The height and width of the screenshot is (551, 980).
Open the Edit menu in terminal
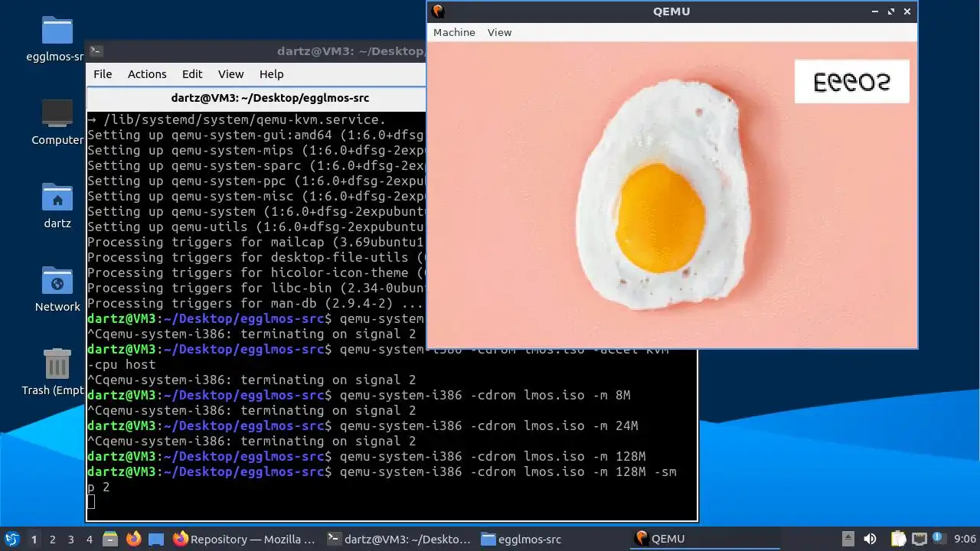pyautogui.click(x=192, y=74)
